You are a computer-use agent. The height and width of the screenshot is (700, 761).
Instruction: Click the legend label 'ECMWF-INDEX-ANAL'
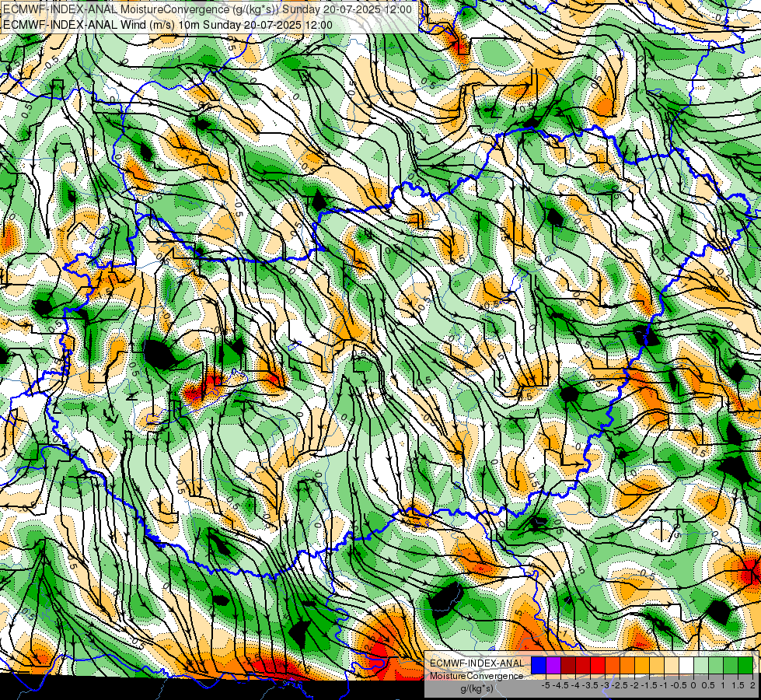[x=477, y=663]
